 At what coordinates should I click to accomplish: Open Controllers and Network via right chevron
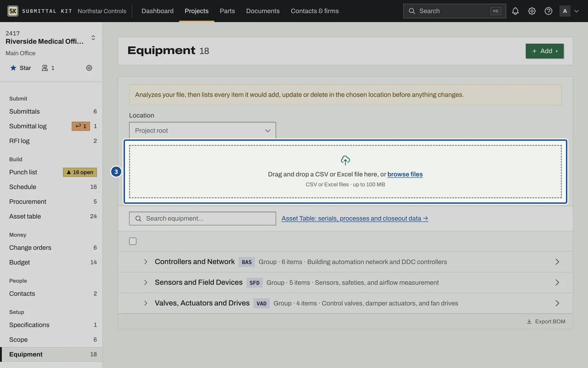[x=557, y=262]
